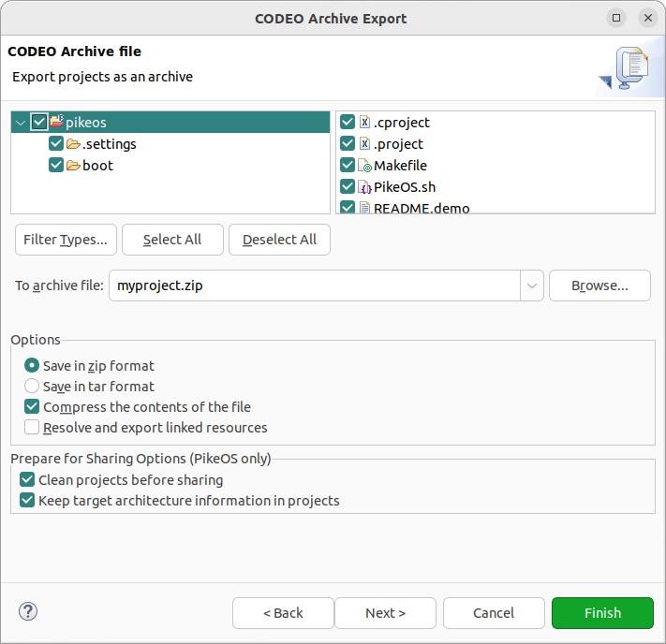Click Browse to choose archive location

(599, 285)
